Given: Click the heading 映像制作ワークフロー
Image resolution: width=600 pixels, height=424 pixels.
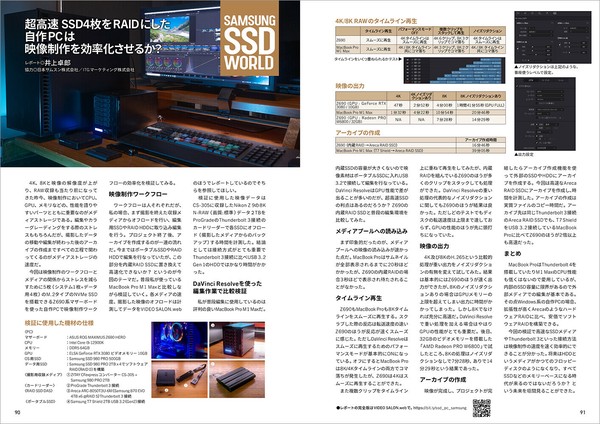Looking at the screenshot, I should click(138, 194).
